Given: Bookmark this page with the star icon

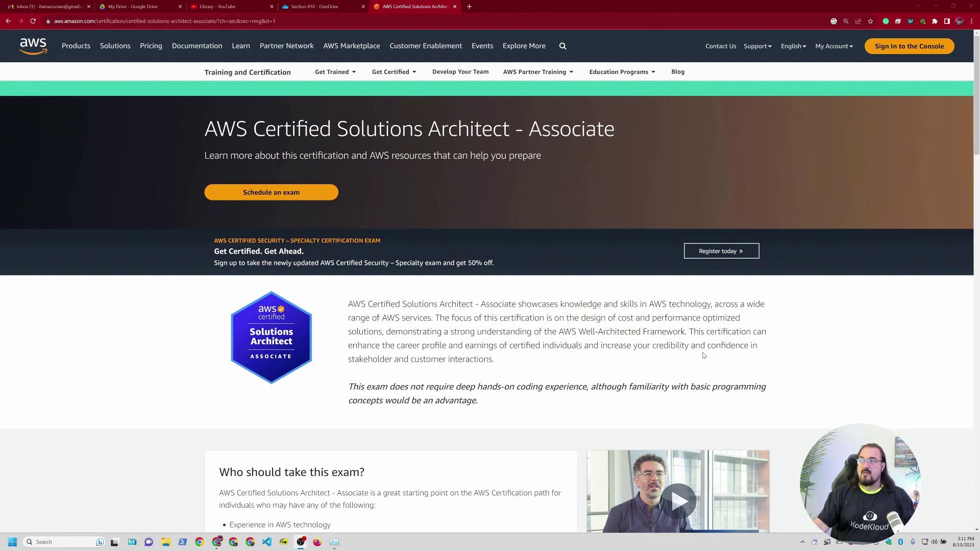Looking at the screenshot, I should pyautogui.click(x=870, y=21).
